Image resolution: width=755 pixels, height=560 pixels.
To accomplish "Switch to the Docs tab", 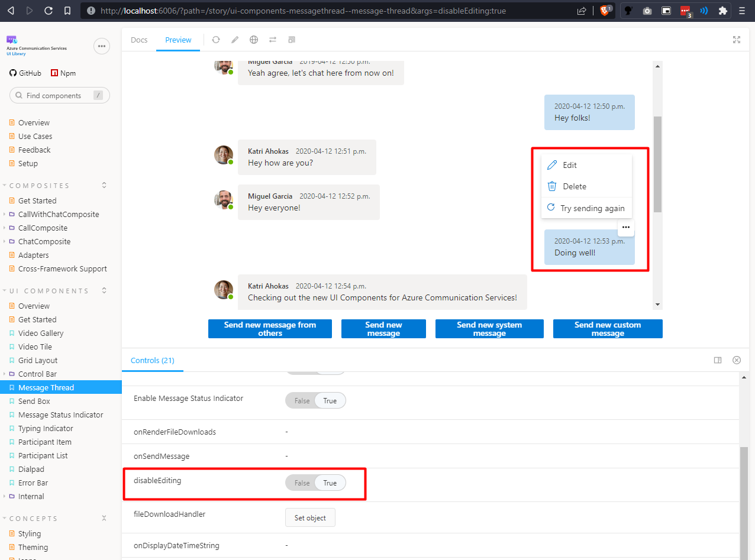I will pyautogui.click(x=139, y=40).
